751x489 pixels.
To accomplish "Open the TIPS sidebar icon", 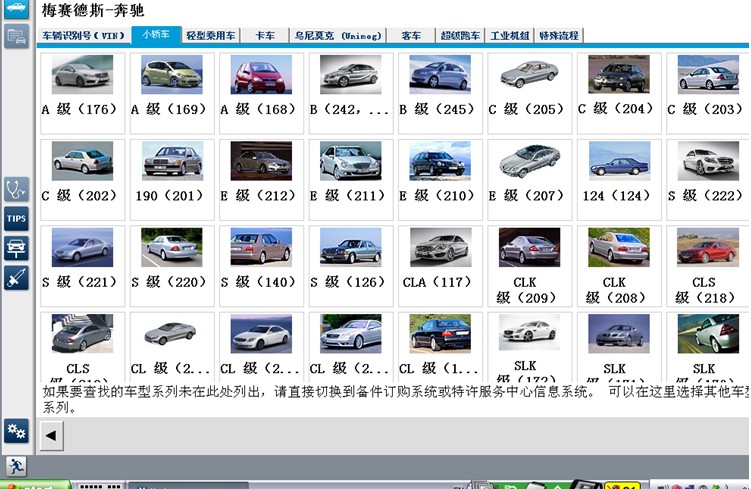I will pos(16,219).
